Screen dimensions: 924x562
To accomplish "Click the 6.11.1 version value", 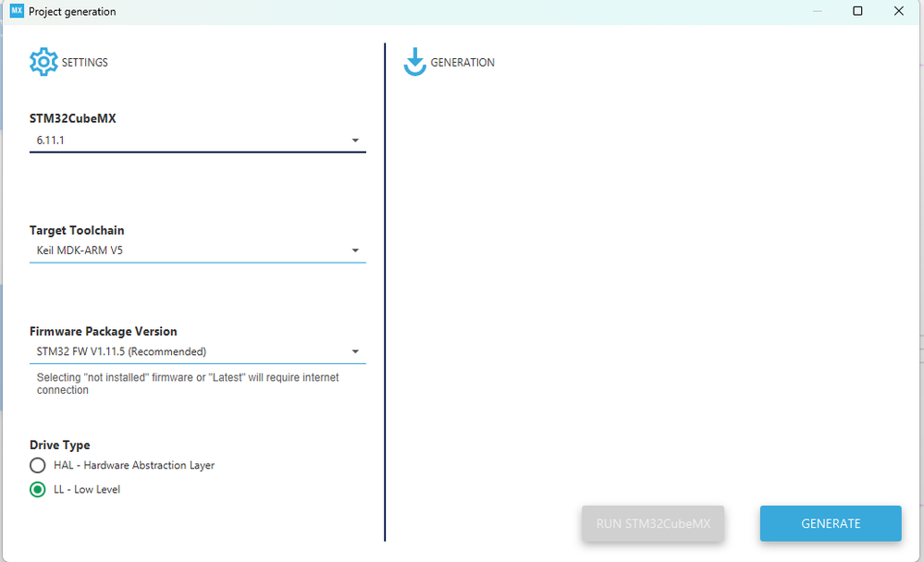I will pos(51,140).
